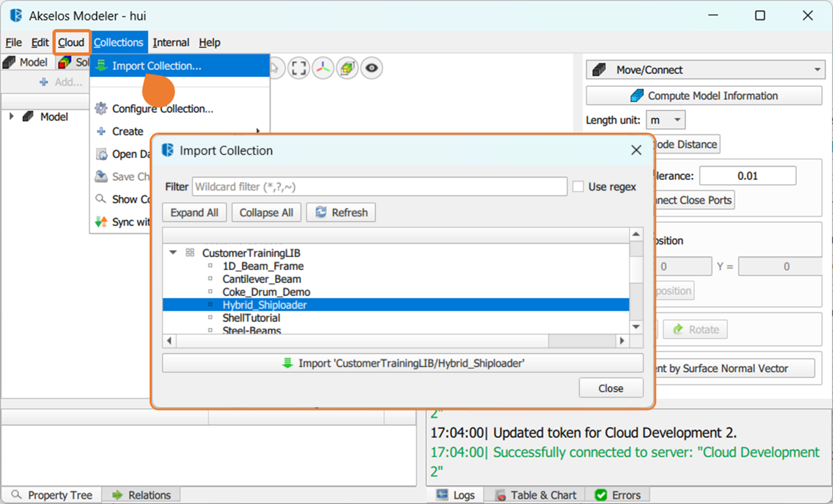
Task: Toggle the eye visibility icon in toolbar
Action: pyautogui.click(x=371, y=68)
